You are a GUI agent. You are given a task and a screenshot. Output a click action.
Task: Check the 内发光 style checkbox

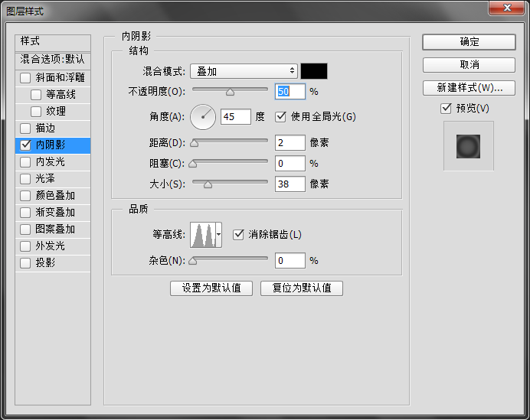(25, 162)
